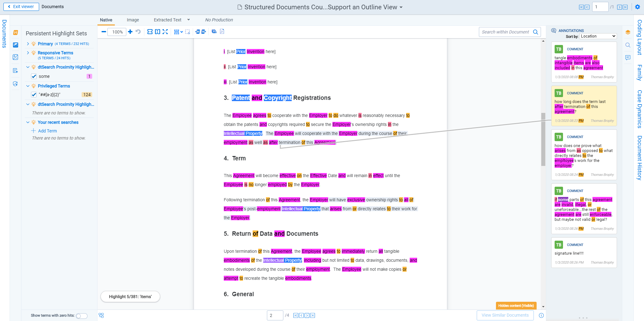Open the Document History side tab
Screen dimensions: 644x321
639,158
